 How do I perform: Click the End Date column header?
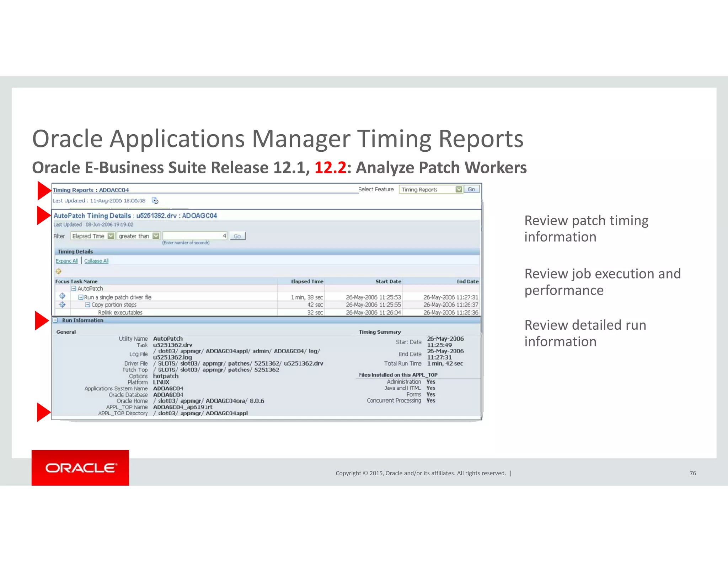(467, 281)
